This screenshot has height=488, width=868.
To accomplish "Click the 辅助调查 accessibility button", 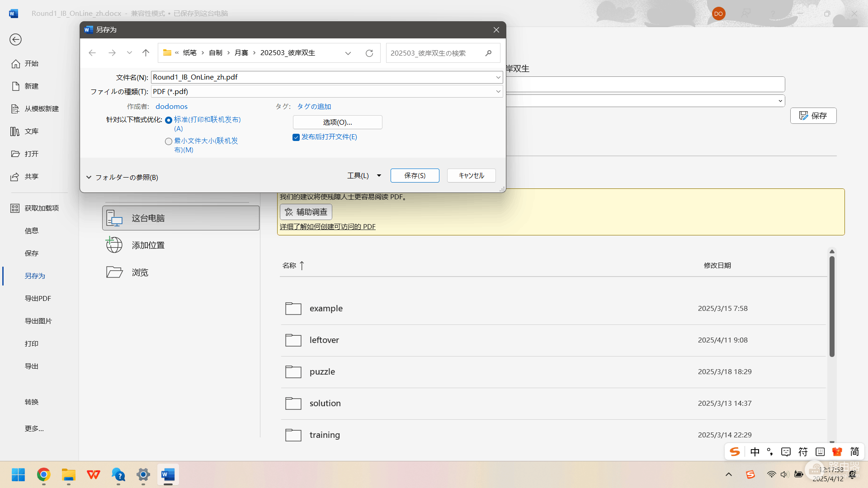I will click(x=306, y=212).
